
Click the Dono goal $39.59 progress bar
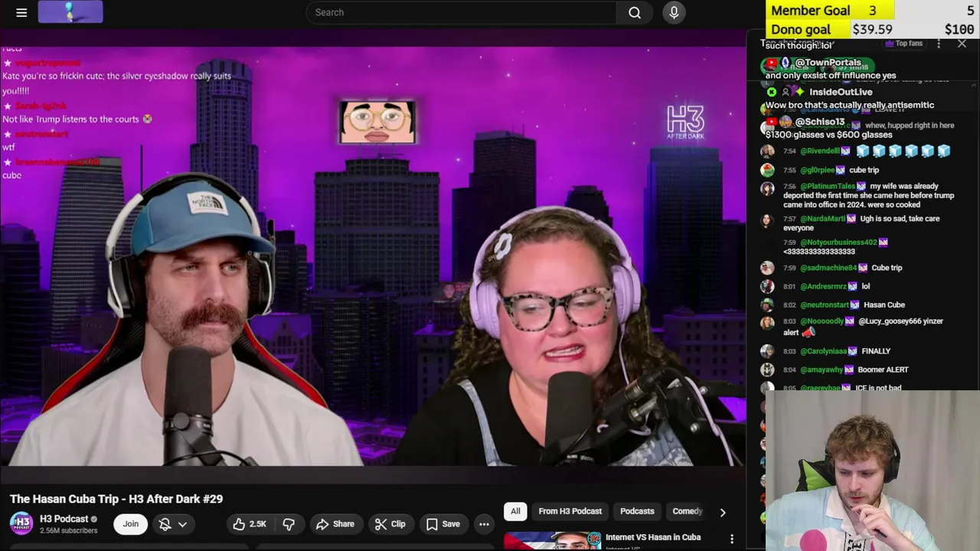873,29
